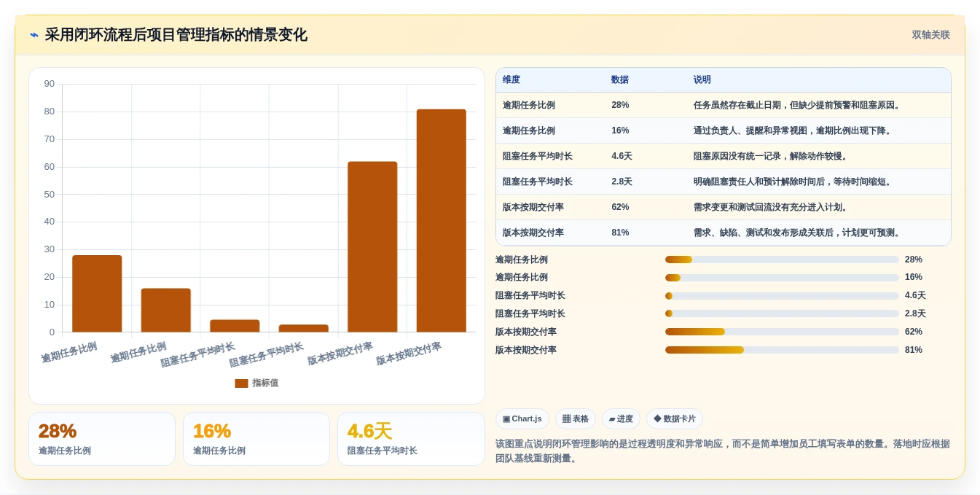Screen dimensions: 980x495
Task: Click the 2.8天 cell in the table
Action: click(622, 182)
